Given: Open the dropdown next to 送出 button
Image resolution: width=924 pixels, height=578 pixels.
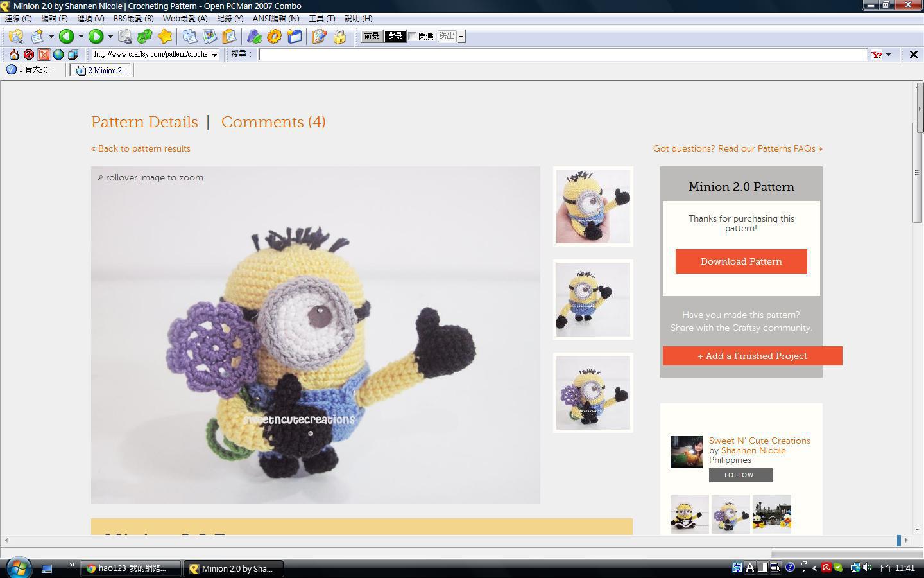Looking at the screenshot, I should coord(461,37).
